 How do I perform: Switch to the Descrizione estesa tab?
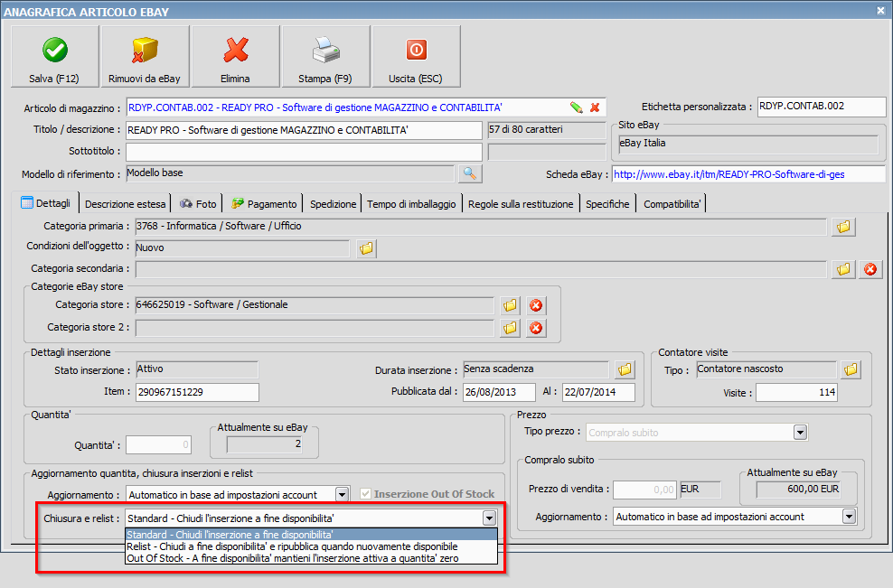pos(126,204)
